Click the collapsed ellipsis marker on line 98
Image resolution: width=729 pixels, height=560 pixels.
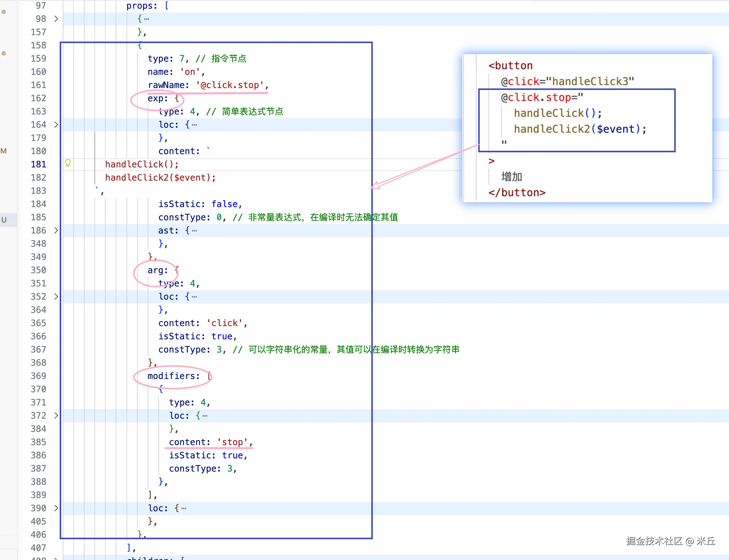click(147, 19)
